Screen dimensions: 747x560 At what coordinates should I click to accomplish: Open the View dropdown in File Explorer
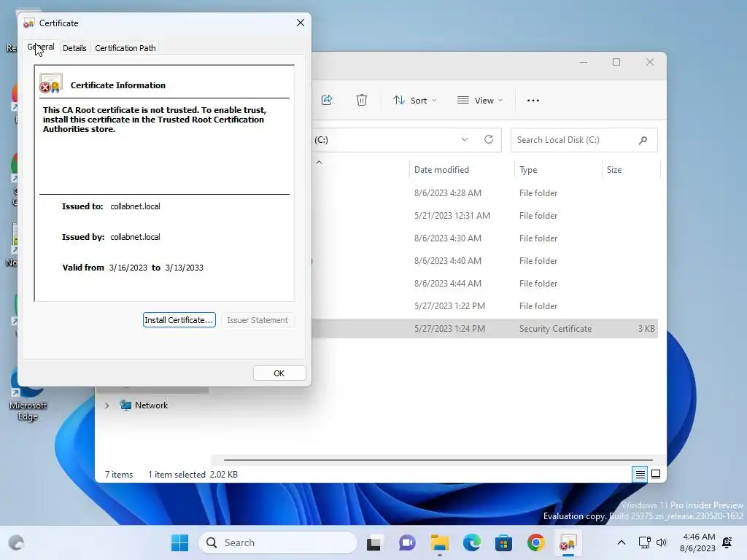tap(479, 101)
